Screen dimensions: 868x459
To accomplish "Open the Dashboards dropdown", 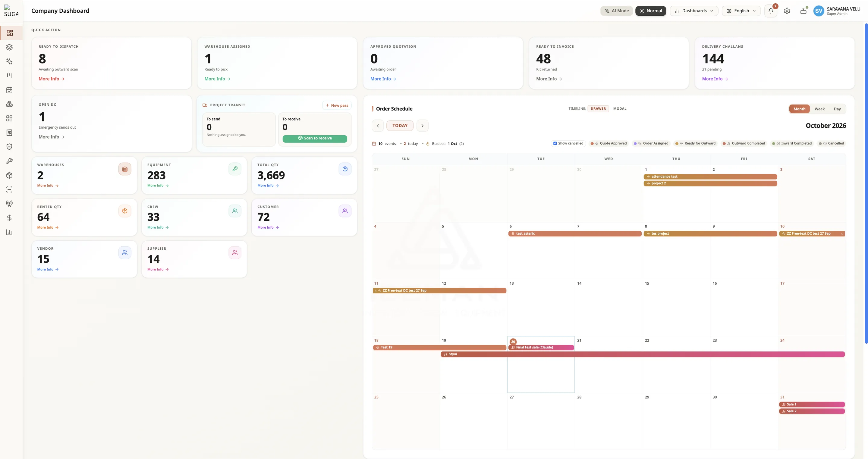I will (x=694, y=11).
